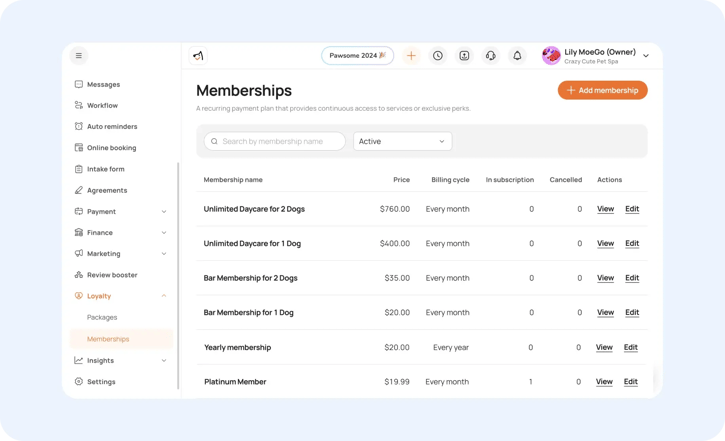
Task: Edit Bar Membership for 1 Dog
Action: tap(632, 312)
